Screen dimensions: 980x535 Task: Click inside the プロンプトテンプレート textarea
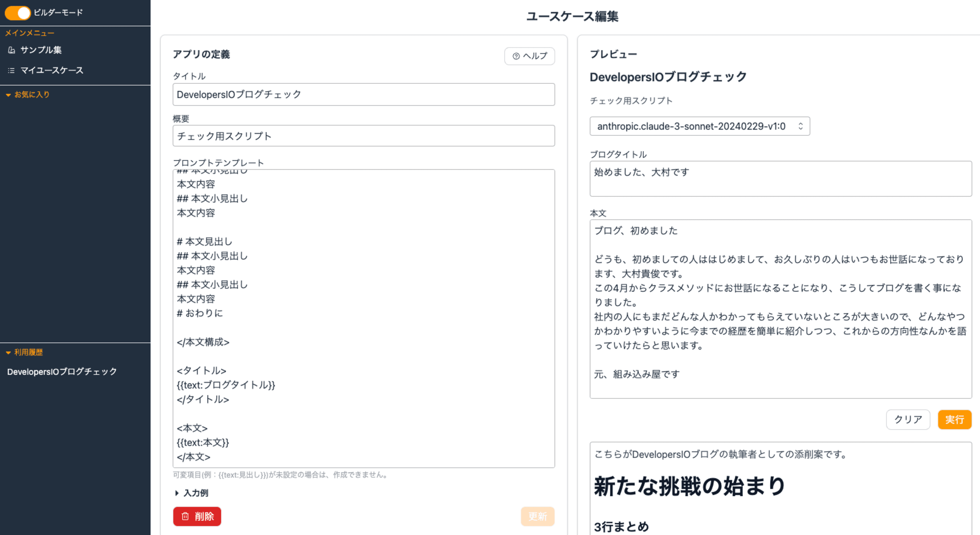coord(364,318)
